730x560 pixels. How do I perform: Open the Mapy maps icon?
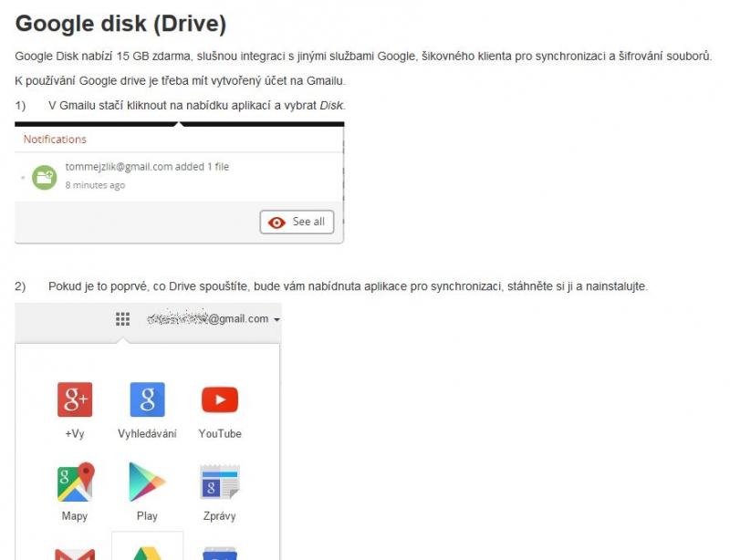tap(75, 482)
